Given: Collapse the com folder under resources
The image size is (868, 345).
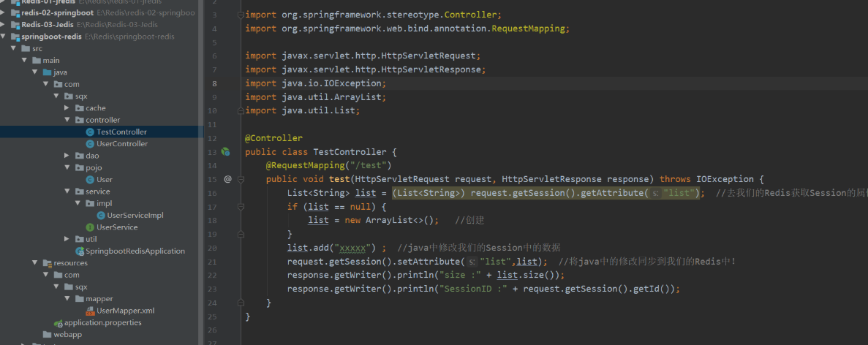Looking at the screenshot, I should [x=46, y=275].
